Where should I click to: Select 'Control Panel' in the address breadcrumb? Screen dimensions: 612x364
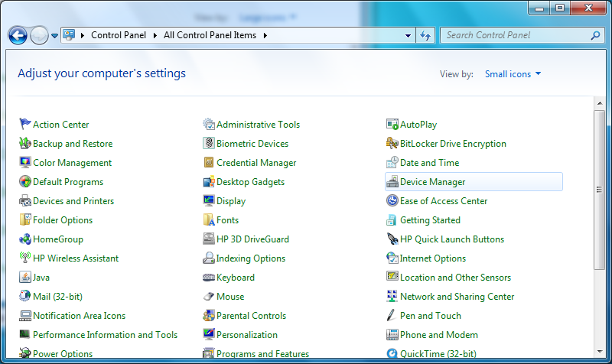point(120,35)
